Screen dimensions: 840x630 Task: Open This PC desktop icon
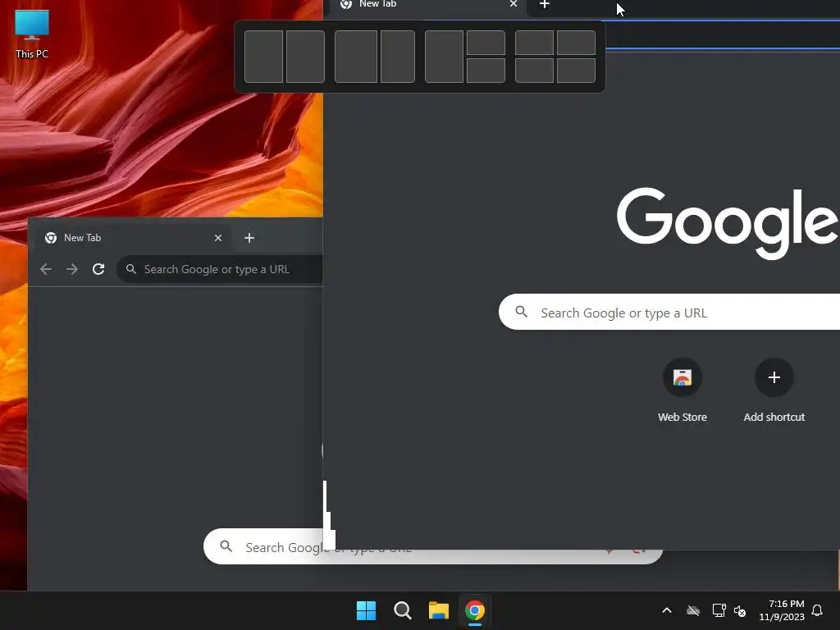tap(32, 34)
